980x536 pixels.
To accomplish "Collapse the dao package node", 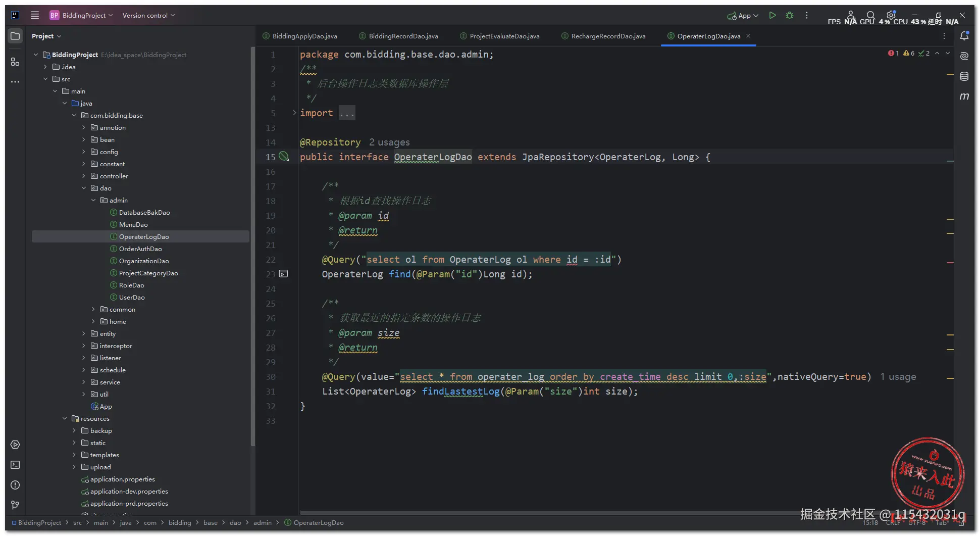I will coord(84,188).
